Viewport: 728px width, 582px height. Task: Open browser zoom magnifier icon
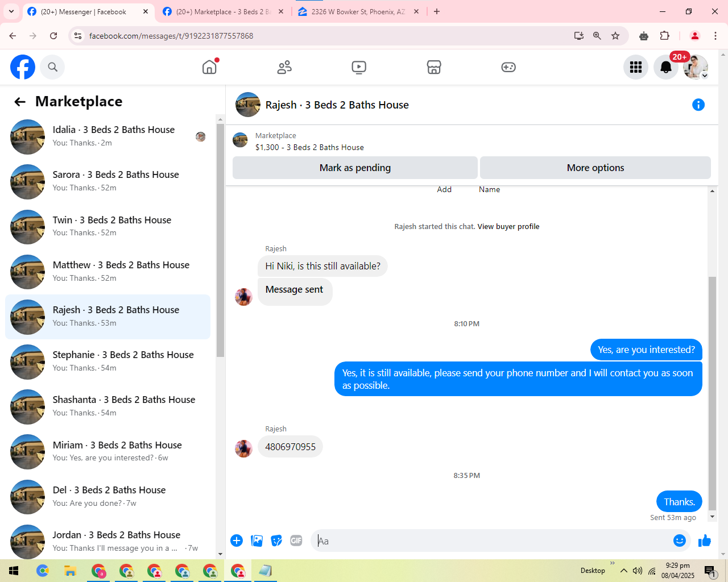pyautogui.click(x=597, y=36)
